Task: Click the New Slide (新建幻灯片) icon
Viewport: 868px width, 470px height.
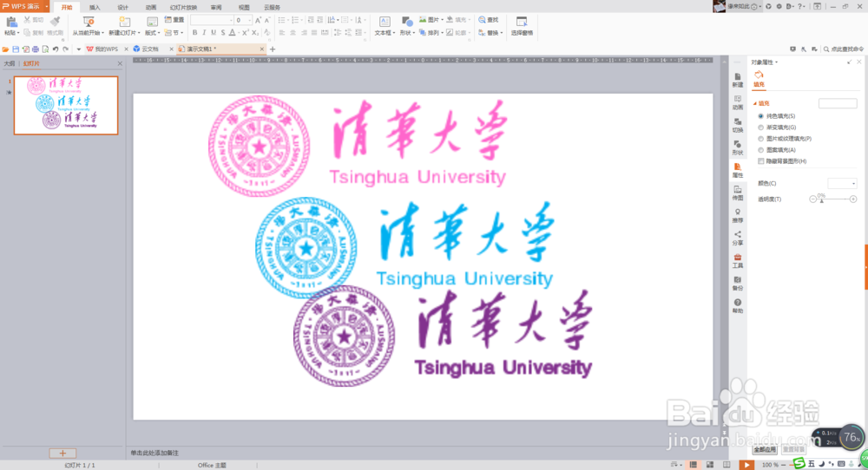Action: point(124,23)
